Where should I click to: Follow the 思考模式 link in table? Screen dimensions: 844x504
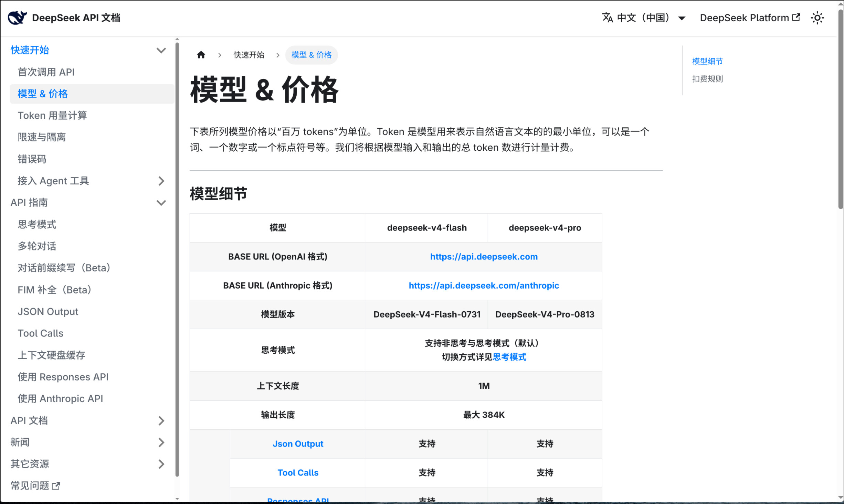(509, 357)
